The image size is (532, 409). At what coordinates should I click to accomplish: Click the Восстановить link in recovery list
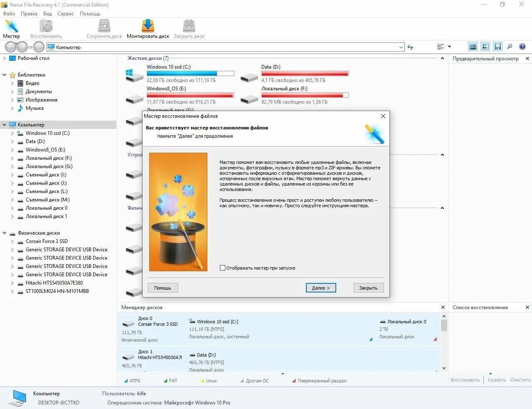click(465, 380)
